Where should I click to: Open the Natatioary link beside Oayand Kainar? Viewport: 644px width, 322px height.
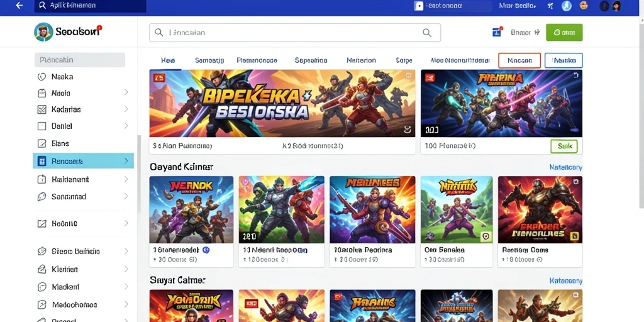click(565, 167)
